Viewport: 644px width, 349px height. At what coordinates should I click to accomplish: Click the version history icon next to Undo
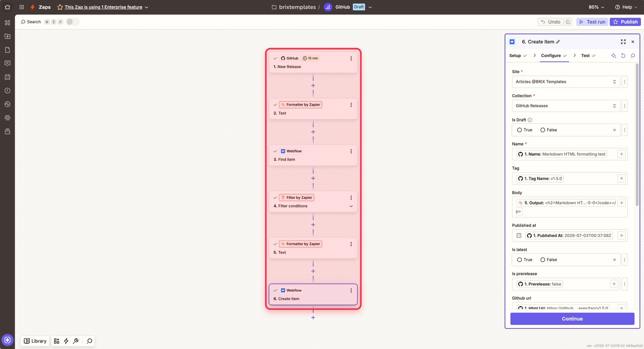pos(568,22)
